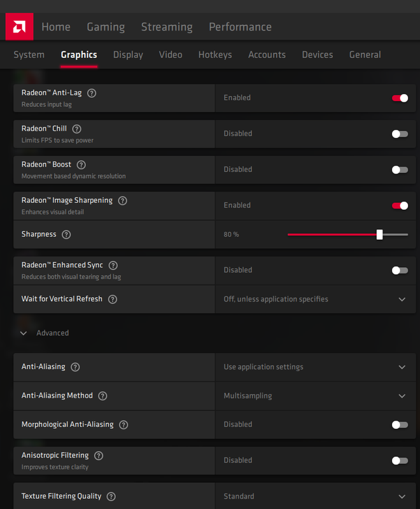Enable Morphological Anti-Aliasing toggle

pos(400,424)
